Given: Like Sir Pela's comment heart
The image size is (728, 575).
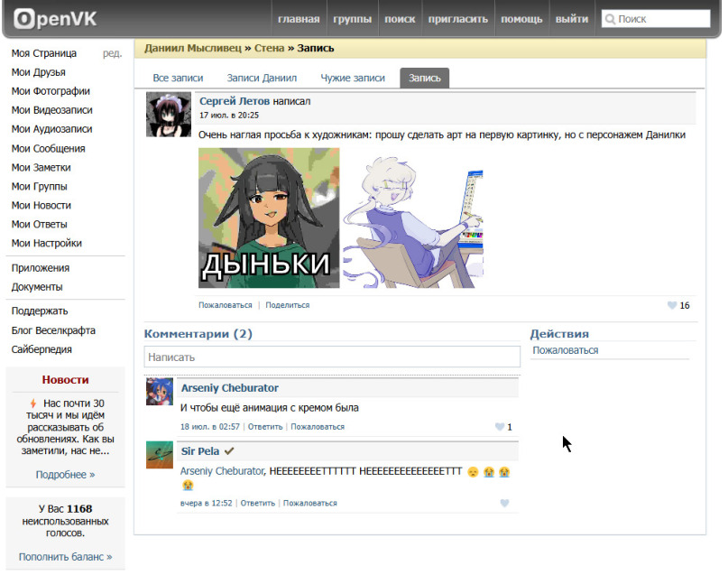Looking at the screenshot, I should tap(504, 503).
